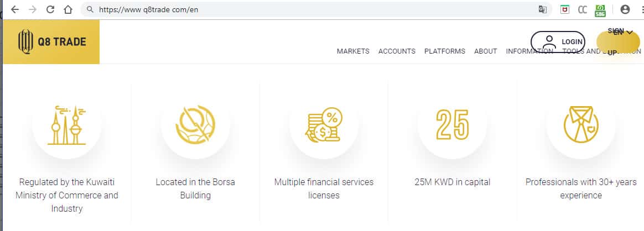Viewport: 644px width, 231px height.
Task: Click the browser back arrow
Action: coord(15,9)
